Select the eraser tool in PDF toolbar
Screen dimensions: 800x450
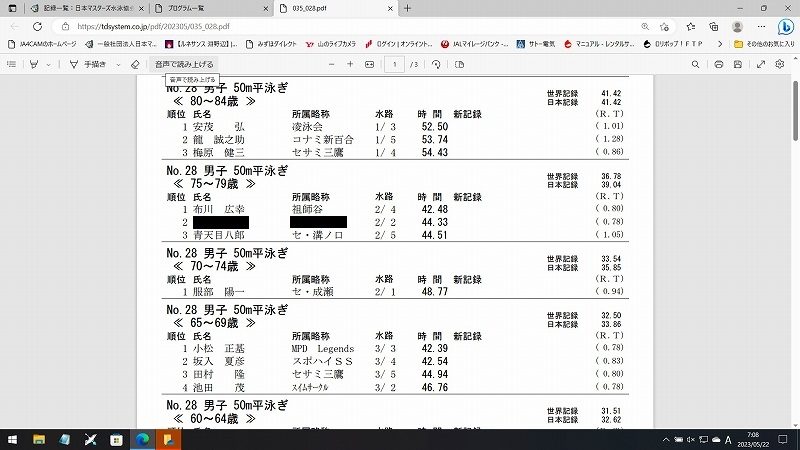135,64
